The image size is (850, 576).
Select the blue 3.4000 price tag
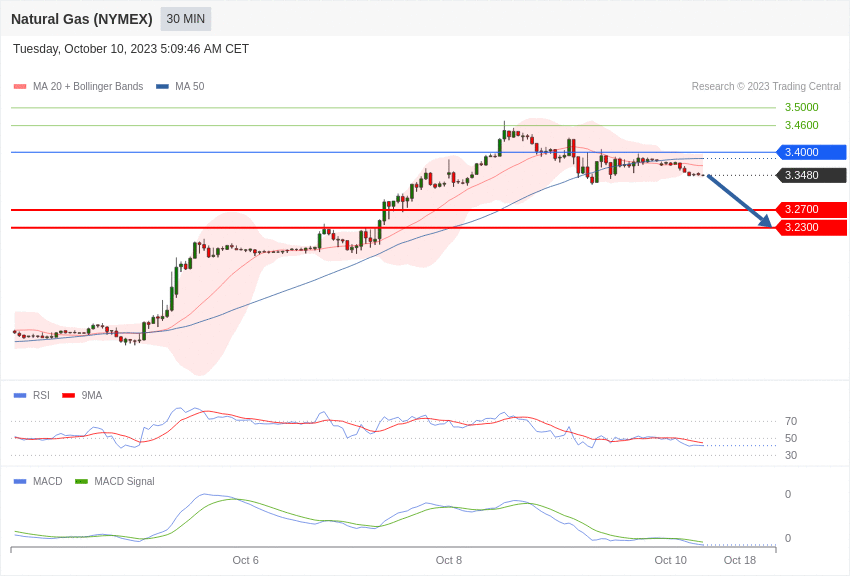click(811, 152)
